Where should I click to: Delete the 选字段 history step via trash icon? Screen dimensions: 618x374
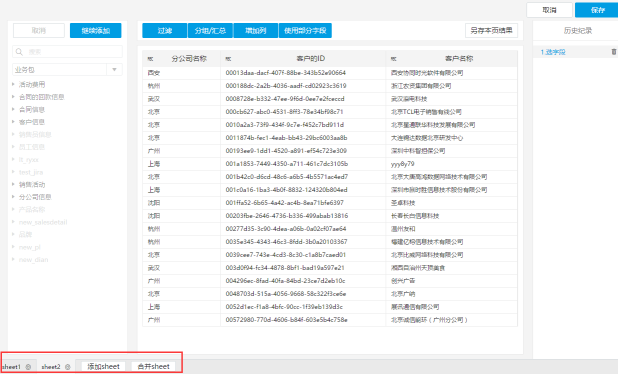[614, 52]
